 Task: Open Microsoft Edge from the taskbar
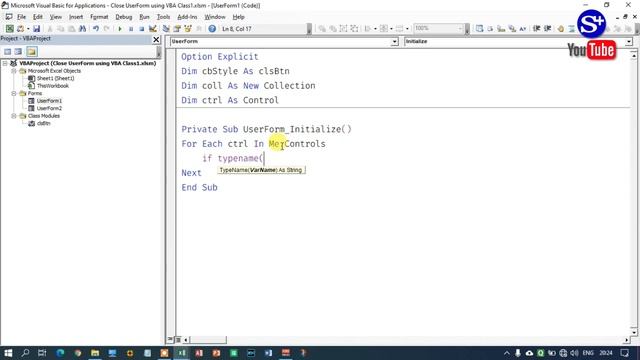(60, 353)
